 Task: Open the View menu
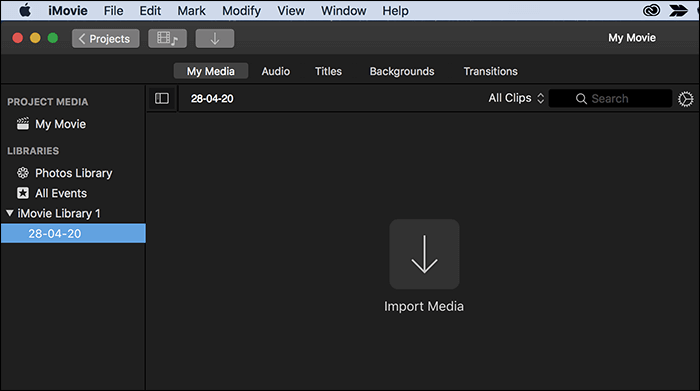(x=291, y=10)
